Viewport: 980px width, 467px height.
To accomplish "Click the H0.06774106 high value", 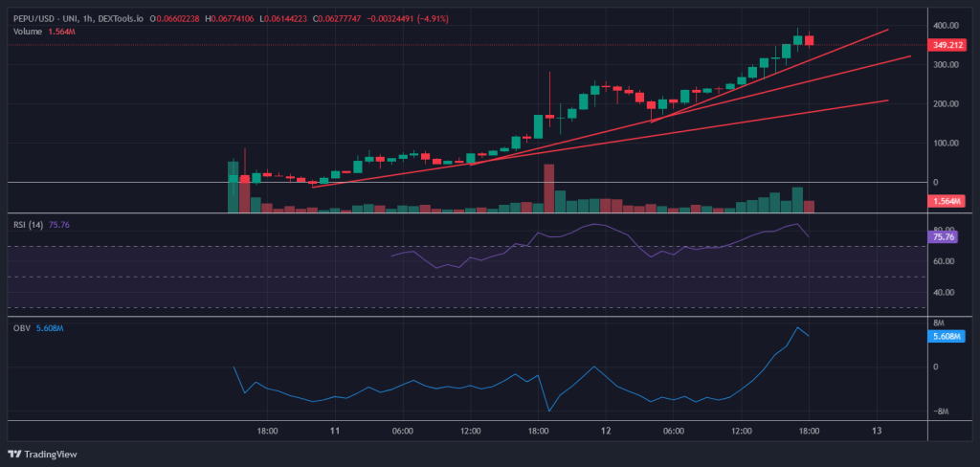I will tap(230, 19).
